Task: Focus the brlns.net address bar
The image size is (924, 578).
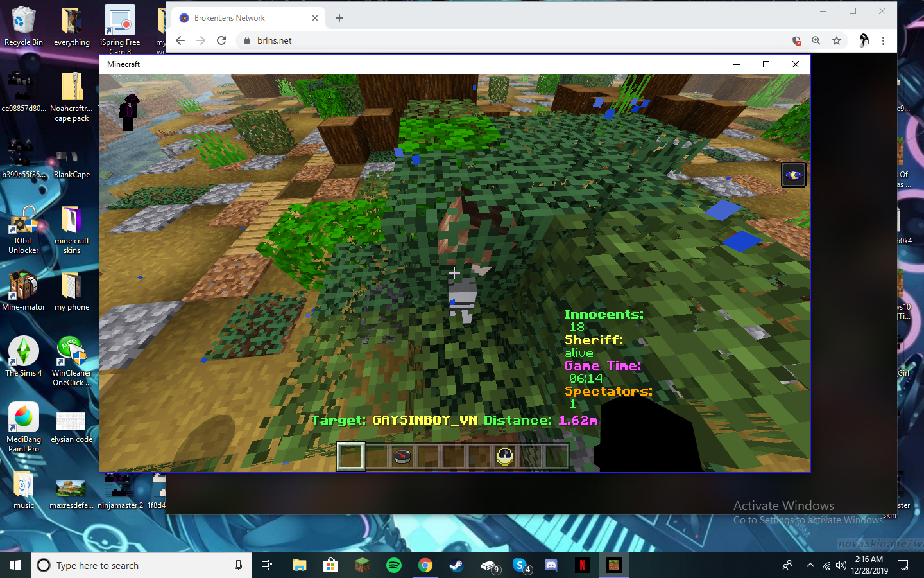Action: point(513,40)
